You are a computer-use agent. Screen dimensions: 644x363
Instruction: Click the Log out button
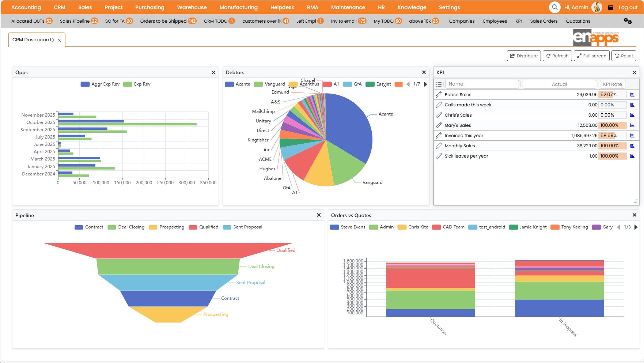click(x=628, y=7)
